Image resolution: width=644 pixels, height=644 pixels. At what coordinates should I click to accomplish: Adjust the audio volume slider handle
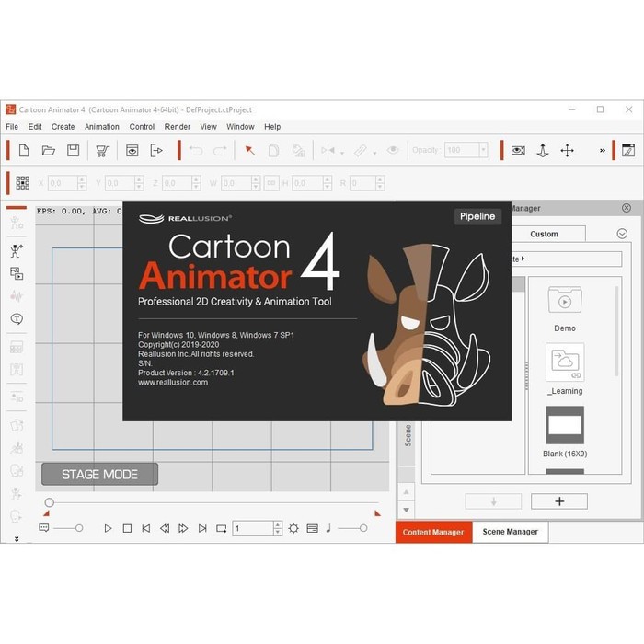(x=363, y=528)
